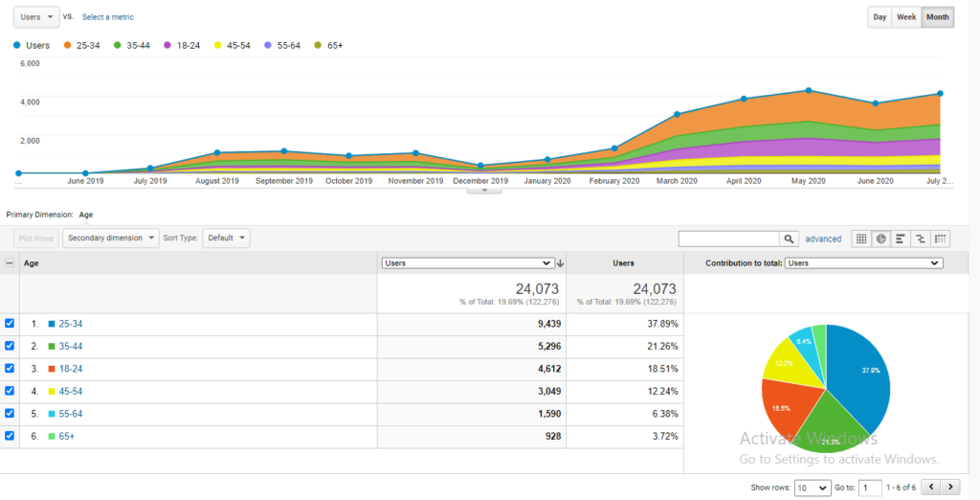The image size is (980, 500).
Task: Click the Age primary dimension tab
Action: (x=86, y=215)
